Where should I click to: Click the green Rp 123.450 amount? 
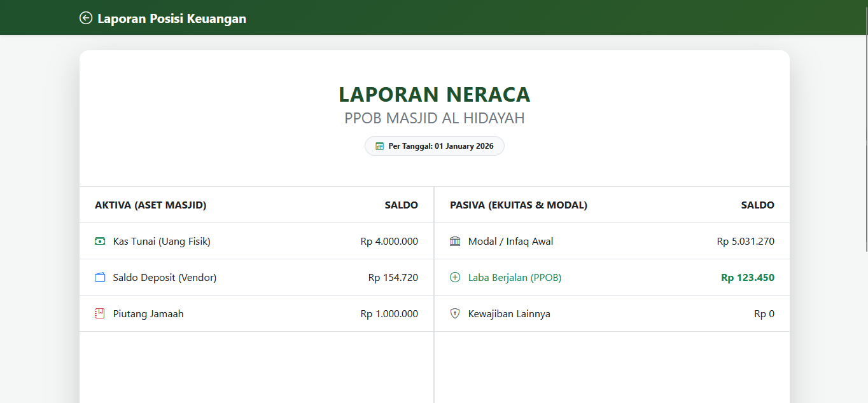coord(747,278)
